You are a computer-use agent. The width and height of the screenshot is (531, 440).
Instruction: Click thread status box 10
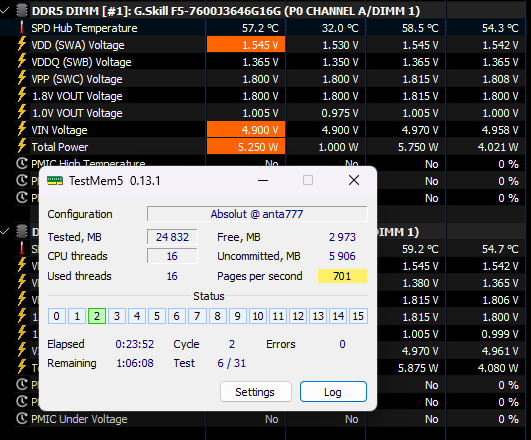coord(258,316)
